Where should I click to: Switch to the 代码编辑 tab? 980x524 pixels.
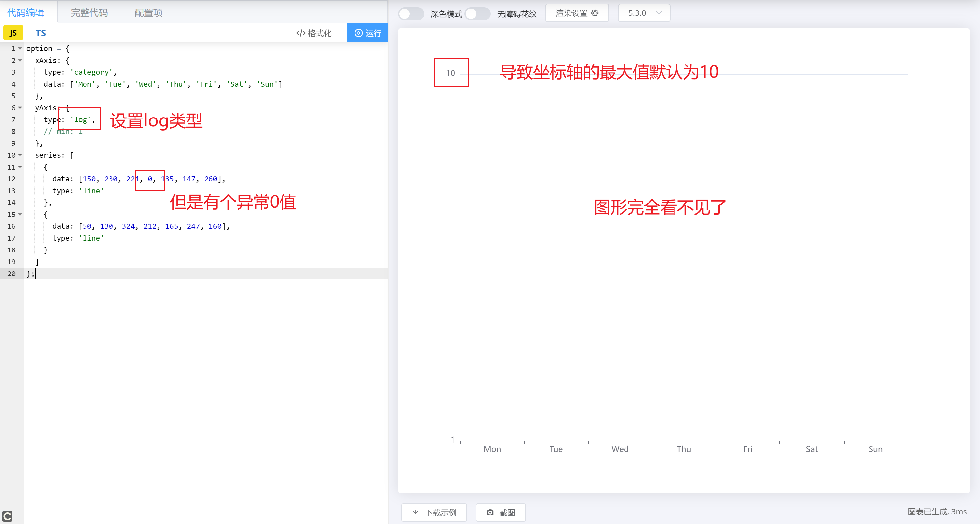[x=26, y=13]
